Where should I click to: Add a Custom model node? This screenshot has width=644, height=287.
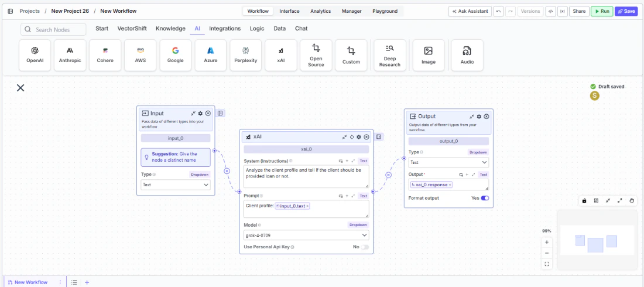351,55
